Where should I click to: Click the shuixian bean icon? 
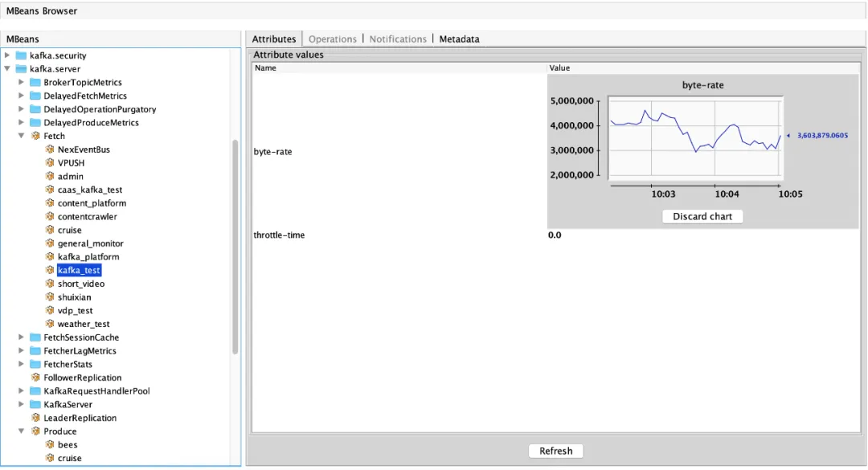point(49,297)
